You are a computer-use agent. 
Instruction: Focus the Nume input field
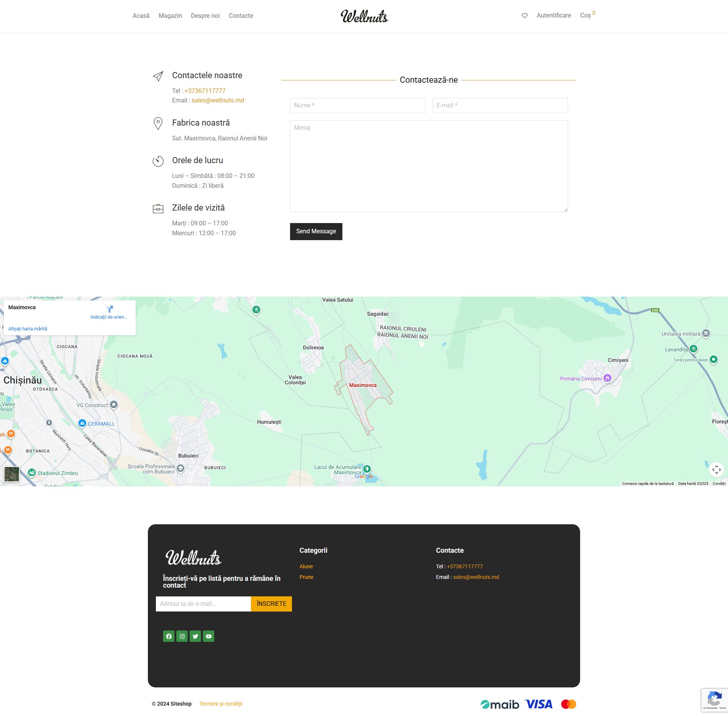pos(358,105)
